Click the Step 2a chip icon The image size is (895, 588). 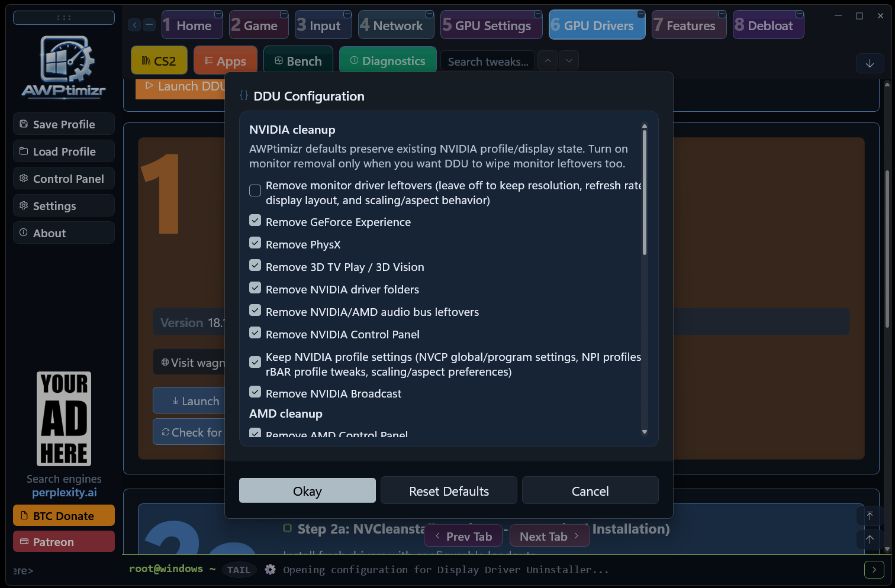[287, 528]
